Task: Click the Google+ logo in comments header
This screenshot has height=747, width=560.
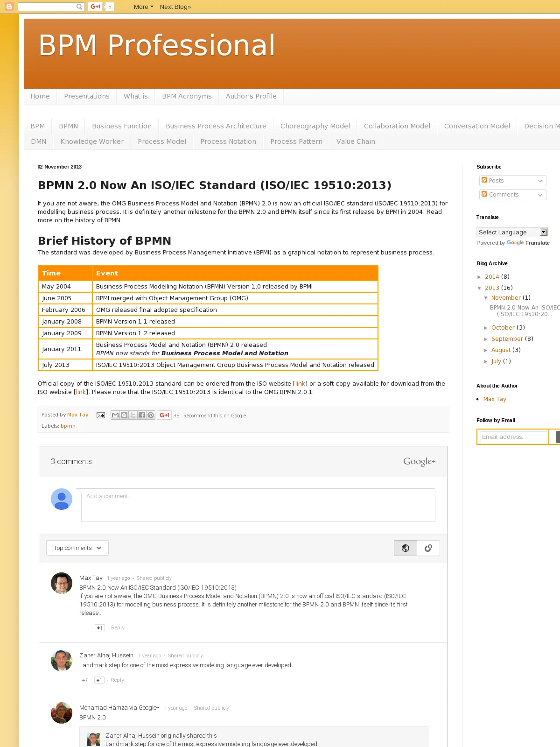Action: 420,462
